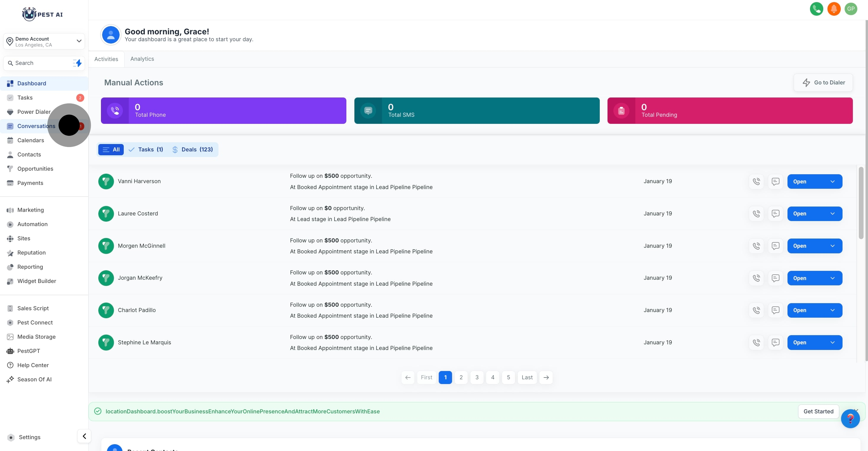Click the GP user avatar
This screenshot has height=451, width=868.
coord(851,9)
